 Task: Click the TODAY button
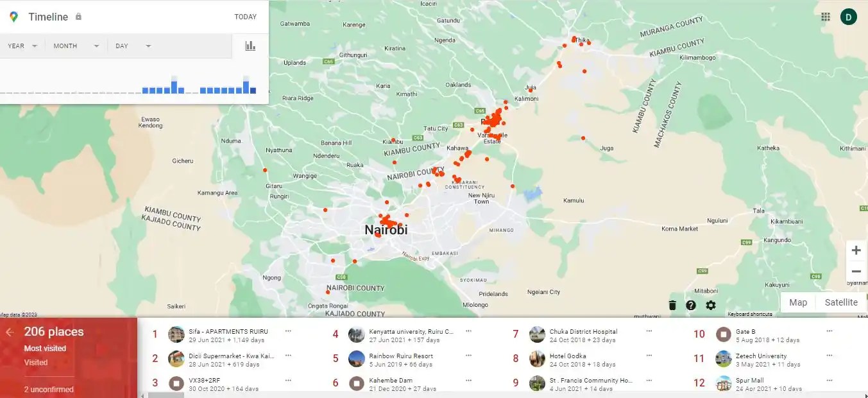246,17
